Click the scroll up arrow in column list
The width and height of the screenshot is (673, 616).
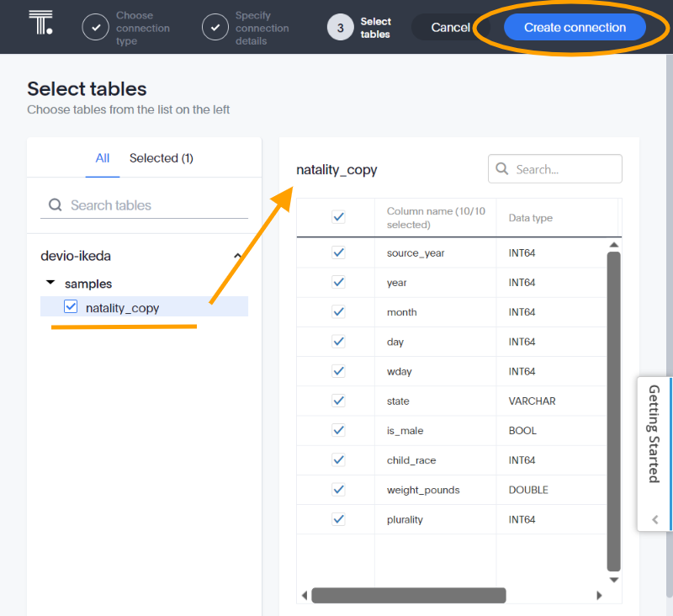[613, 245]
